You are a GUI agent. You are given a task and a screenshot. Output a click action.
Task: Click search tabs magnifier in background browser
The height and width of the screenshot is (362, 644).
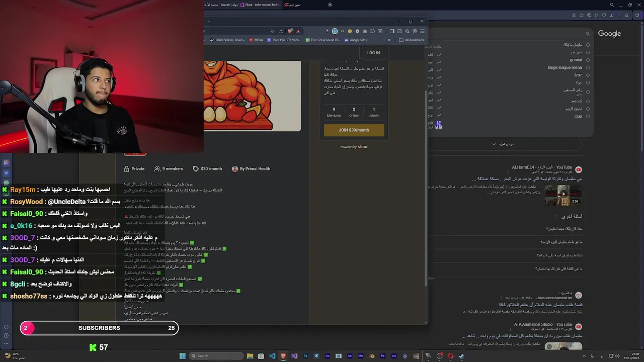pyautogui.click(x=612, y=5)
